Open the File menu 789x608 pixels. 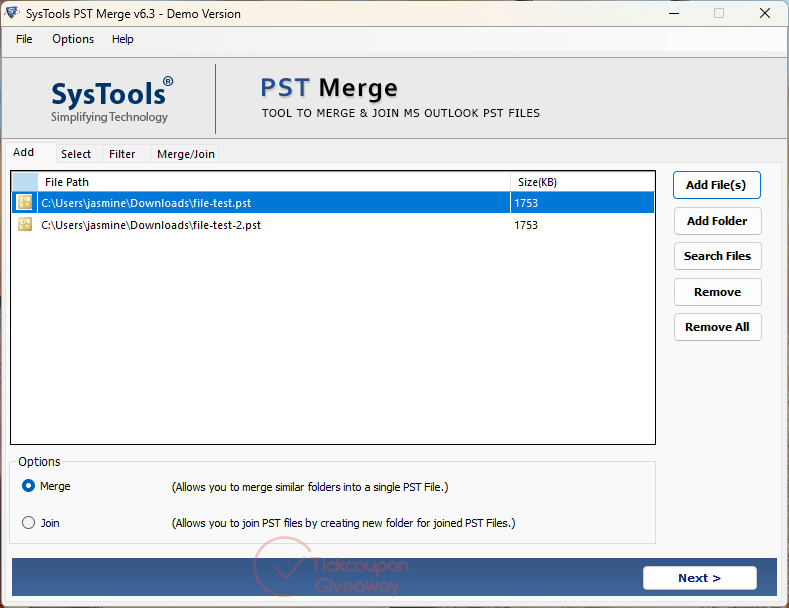(x=24, y=39)
